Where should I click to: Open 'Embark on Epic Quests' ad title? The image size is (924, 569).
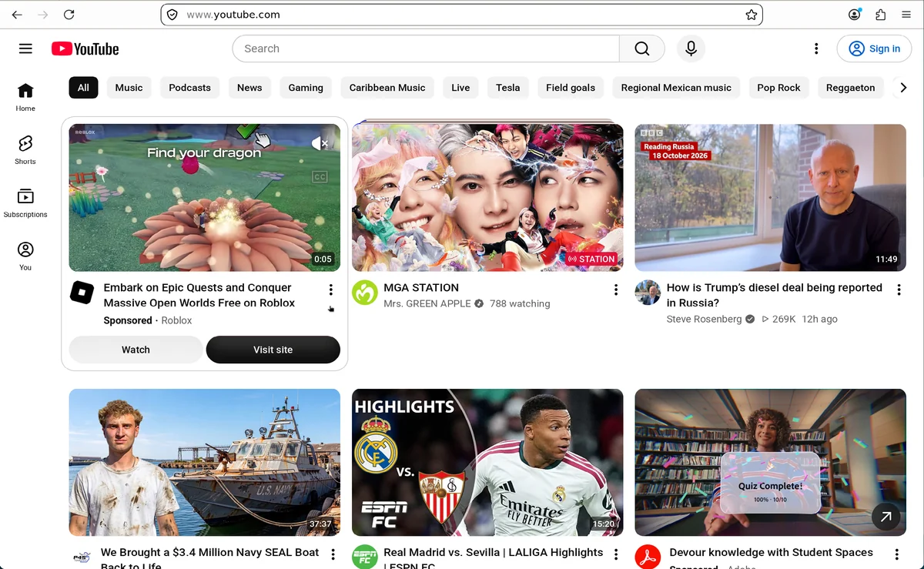[199, 295]
